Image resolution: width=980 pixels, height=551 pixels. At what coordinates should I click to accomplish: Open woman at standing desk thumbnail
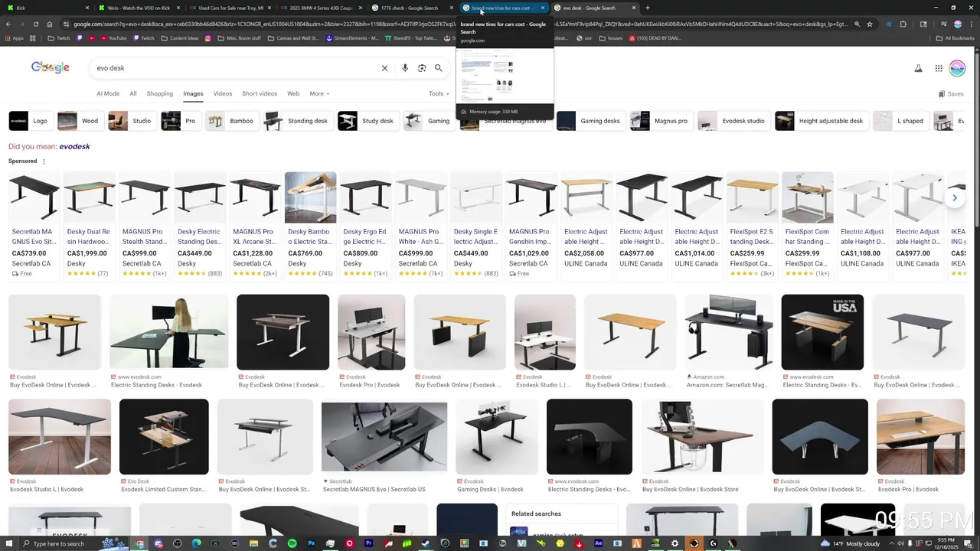(169, 332)
